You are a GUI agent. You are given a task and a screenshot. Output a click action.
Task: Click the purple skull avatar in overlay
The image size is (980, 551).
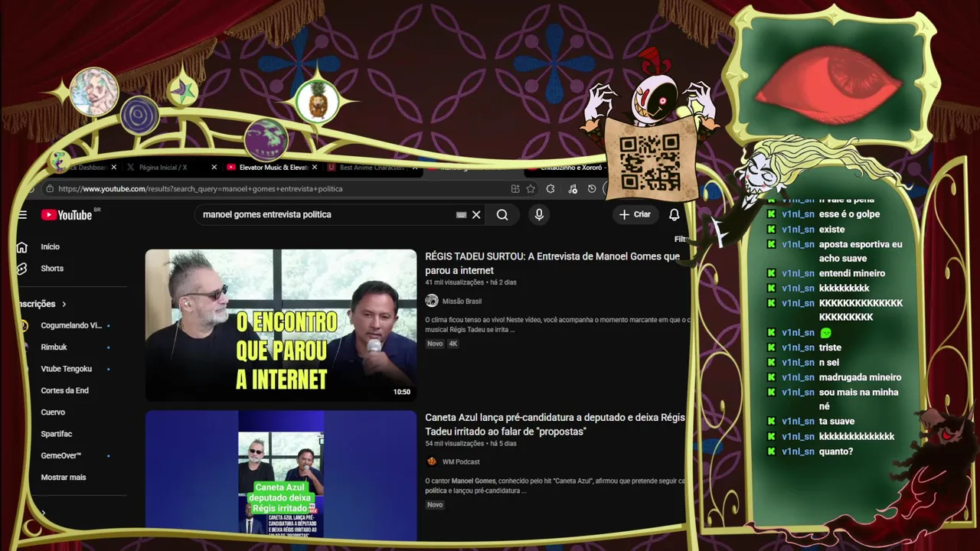[266, 140]
